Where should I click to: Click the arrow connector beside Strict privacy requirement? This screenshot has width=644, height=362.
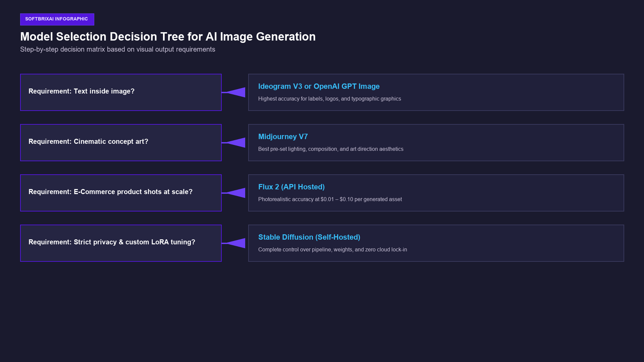click(233, 243)
